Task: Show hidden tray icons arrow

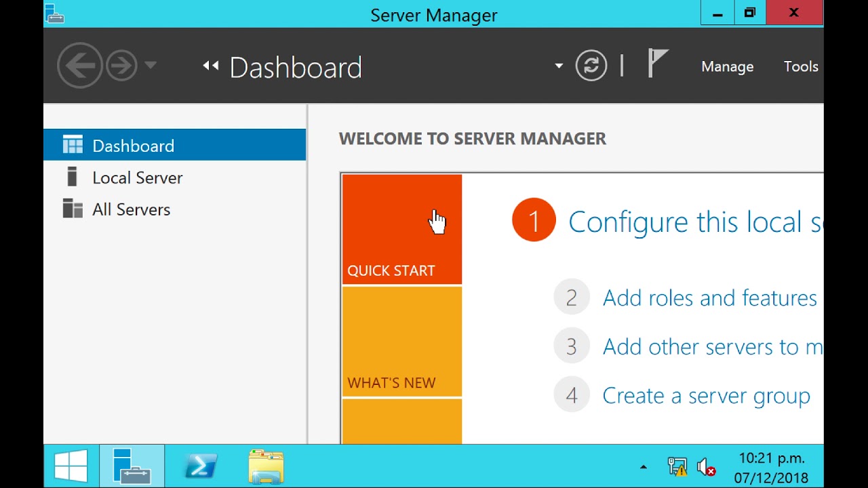Action: [x=643, y=467]
